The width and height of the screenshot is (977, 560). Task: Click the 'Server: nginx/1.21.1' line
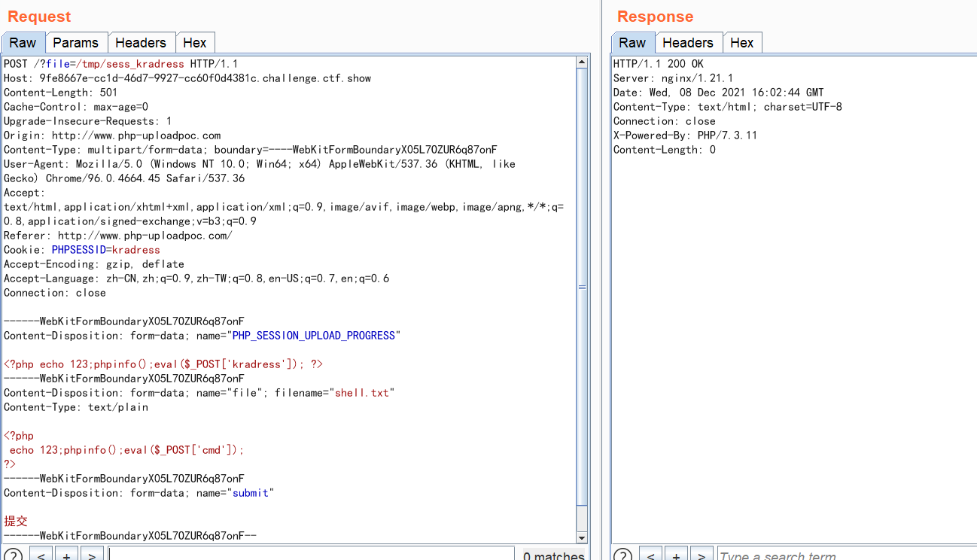(674, 78)
